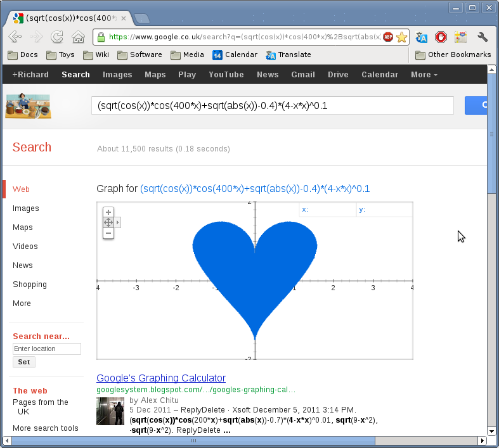Bookmark this page with the star icon
This screenshot has height=448, width=499.
pos(401,37)
